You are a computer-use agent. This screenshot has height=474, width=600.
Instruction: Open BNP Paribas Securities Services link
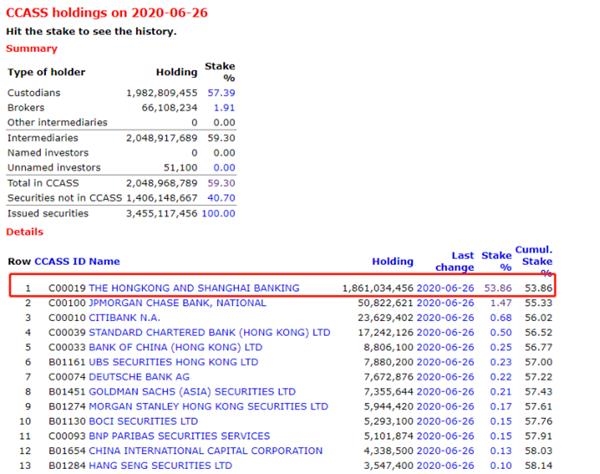pos(179,436)
